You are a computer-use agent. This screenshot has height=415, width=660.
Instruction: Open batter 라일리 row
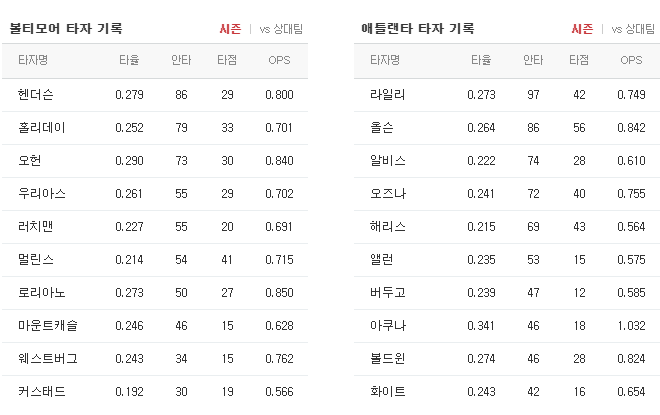[507, 95]
